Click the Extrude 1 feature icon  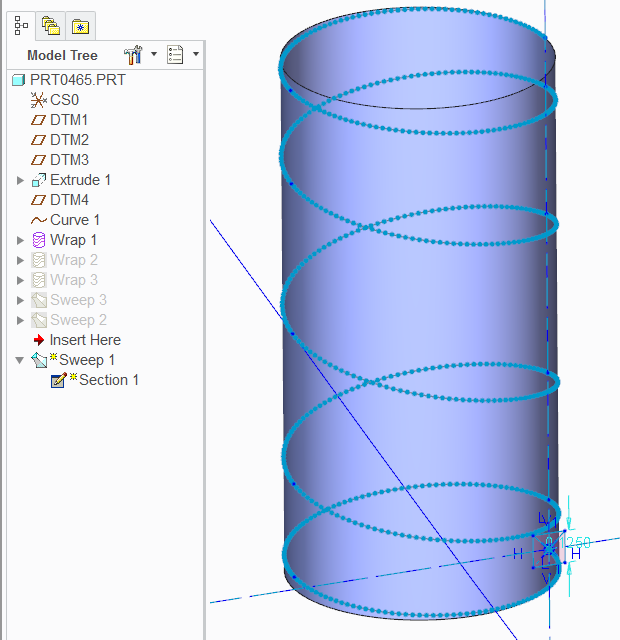(39, 180)
